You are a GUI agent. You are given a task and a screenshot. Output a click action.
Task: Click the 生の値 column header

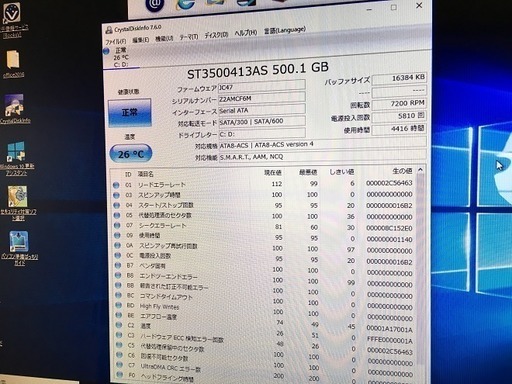(402, 171)
